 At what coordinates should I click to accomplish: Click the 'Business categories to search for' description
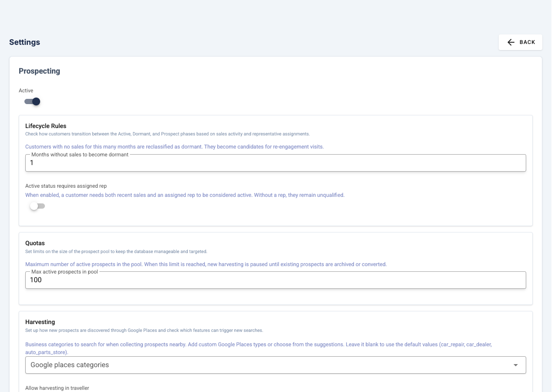pos(259,348)
